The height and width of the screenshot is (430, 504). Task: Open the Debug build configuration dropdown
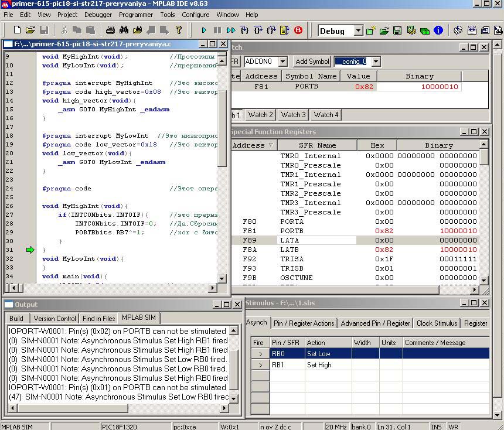(357, 31)
